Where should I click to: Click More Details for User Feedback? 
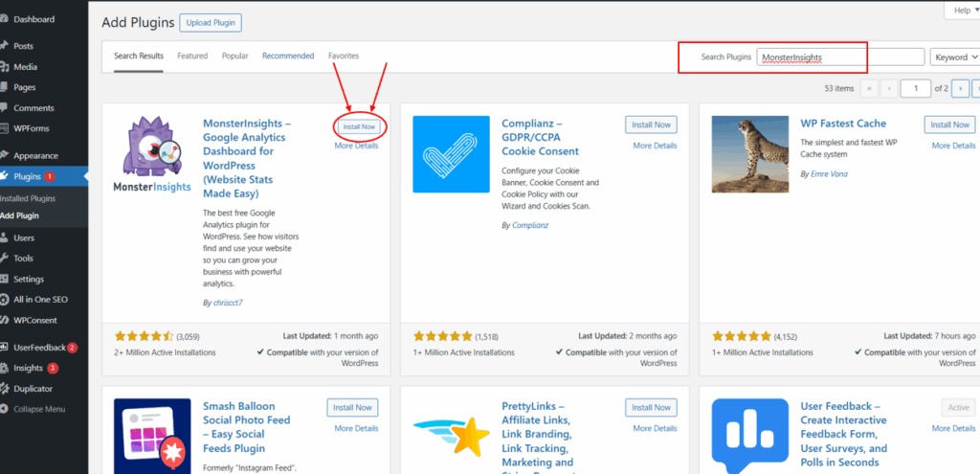coord(954,428)
